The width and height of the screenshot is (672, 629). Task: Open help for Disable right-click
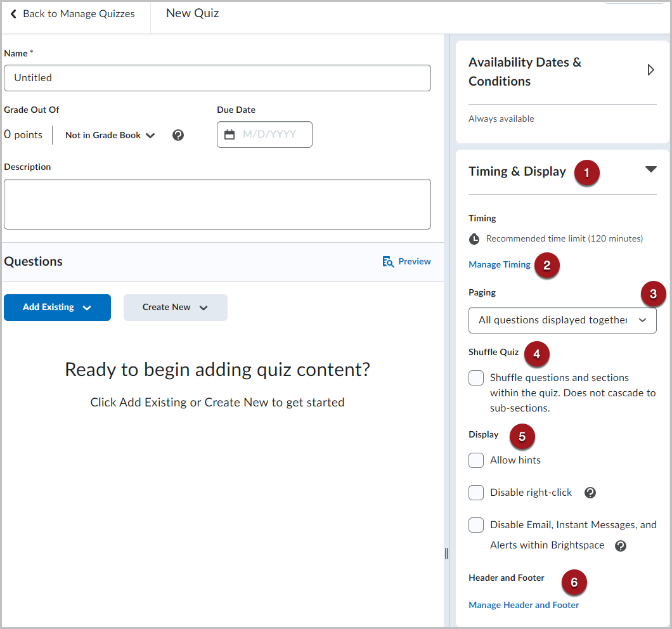pos(590,493)
